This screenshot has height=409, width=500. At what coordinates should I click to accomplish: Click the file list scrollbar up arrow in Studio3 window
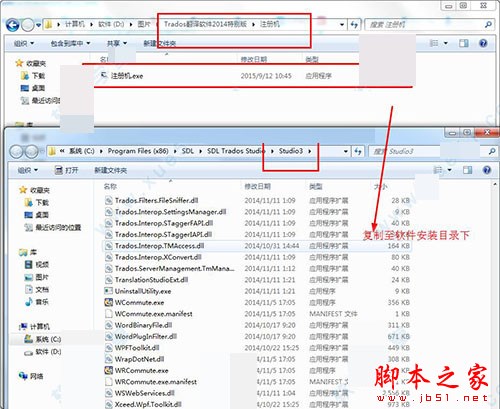(495, 184)
